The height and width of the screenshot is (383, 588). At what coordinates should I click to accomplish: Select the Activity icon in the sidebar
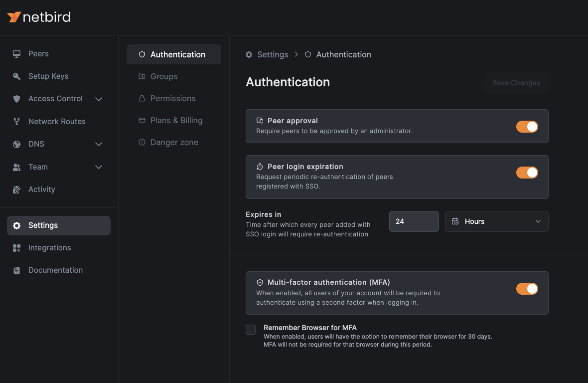tap(16, 190)
